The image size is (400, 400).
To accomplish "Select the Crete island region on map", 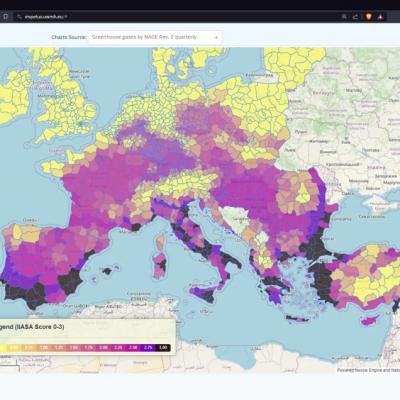I will [x=297, y=318].
